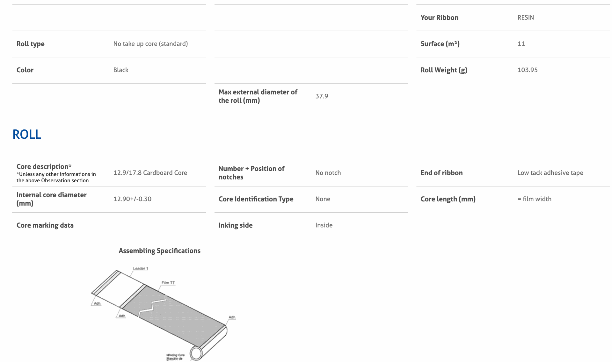Viewport: 612px width, 364px height.
Task: Select the Low tack adhesive tape value
Action: coord(550,173)
